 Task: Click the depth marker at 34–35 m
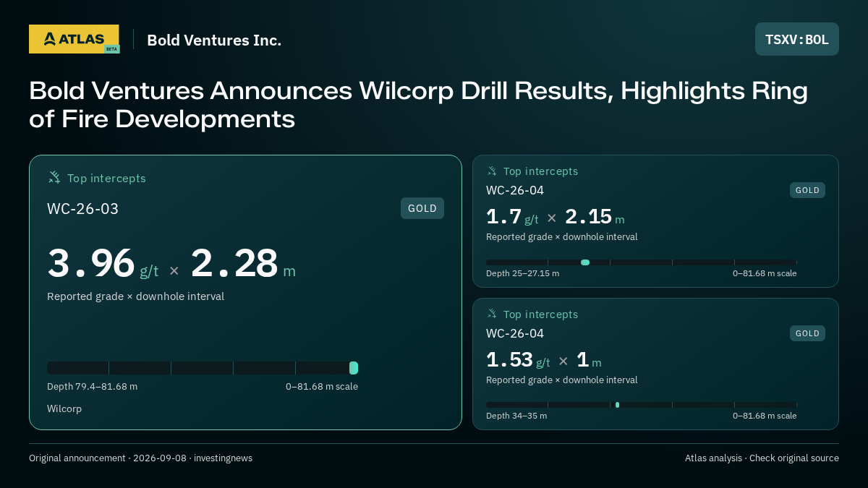617,405
